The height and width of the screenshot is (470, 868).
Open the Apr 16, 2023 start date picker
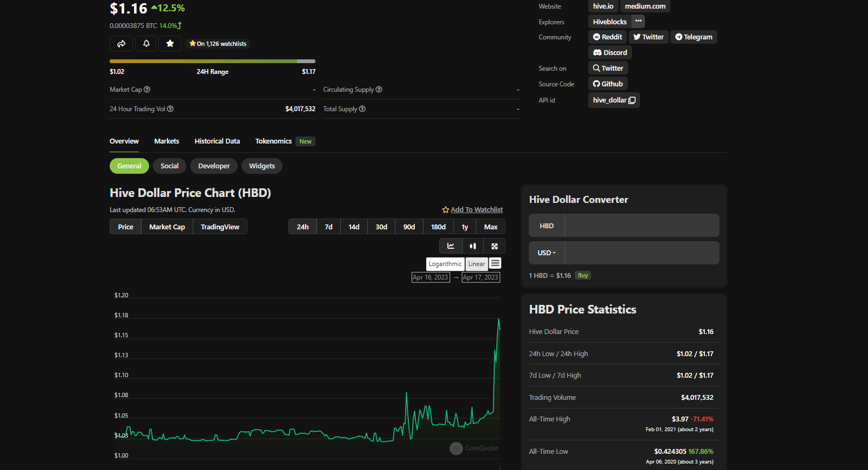[x=430, y=277]
